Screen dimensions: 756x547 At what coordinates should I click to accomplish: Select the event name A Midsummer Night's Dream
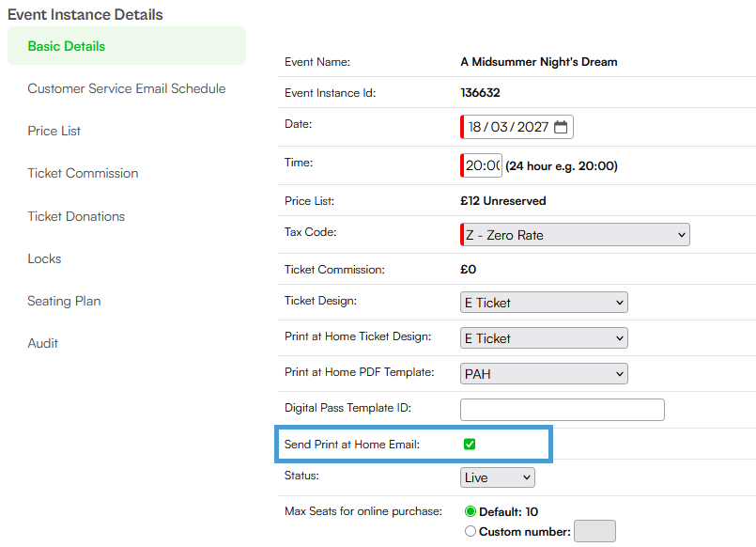[x=538, y=62]
